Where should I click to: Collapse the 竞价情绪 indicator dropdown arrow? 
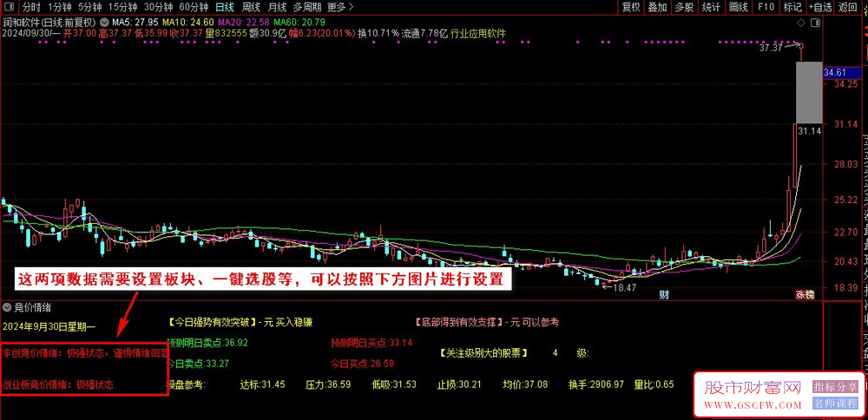coord(7,307)
